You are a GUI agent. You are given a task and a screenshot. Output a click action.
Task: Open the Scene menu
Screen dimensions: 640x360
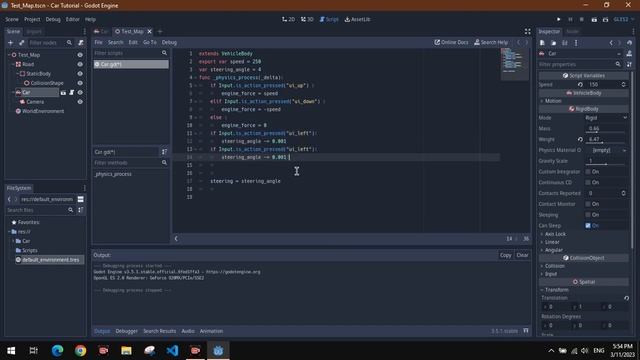click(12, 19)
